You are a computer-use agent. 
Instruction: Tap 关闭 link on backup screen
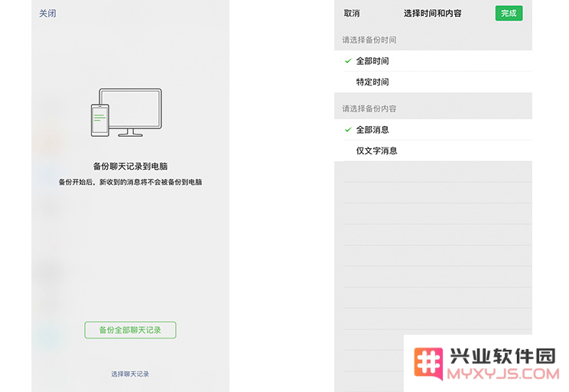coord(47,14)
